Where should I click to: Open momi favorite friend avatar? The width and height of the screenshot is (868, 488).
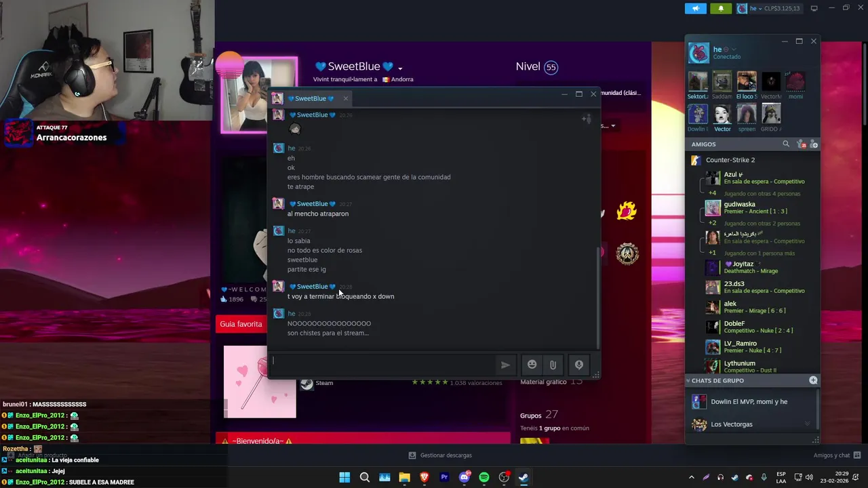click(795, 81)
